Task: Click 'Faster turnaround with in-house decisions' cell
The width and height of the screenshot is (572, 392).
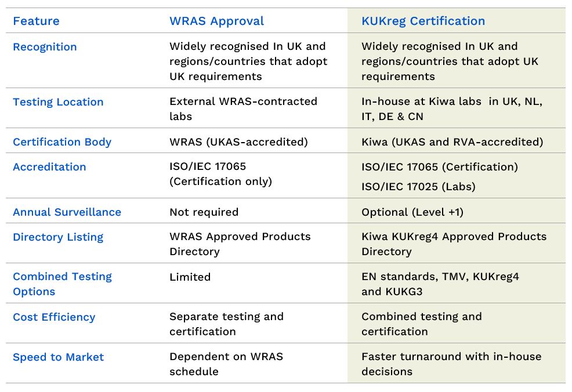Action: (451, 364)
